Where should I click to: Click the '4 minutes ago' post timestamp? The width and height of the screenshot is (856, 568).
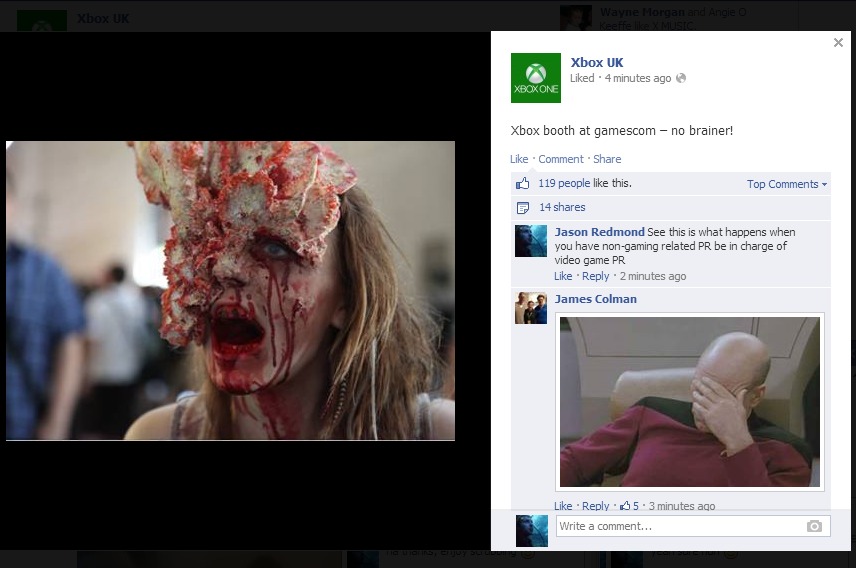[638, 78]
